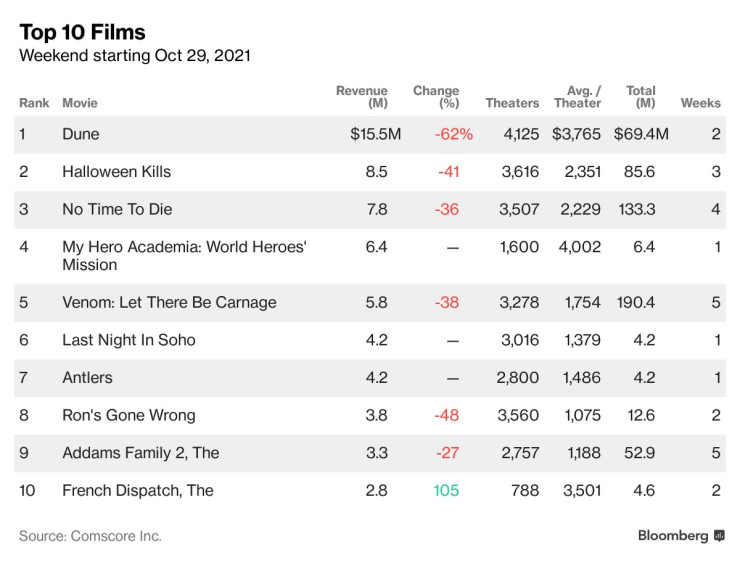Click My Hero Academia: World Heroes' Mission
The image size is (740, 563).
click(x=183, y=256)
